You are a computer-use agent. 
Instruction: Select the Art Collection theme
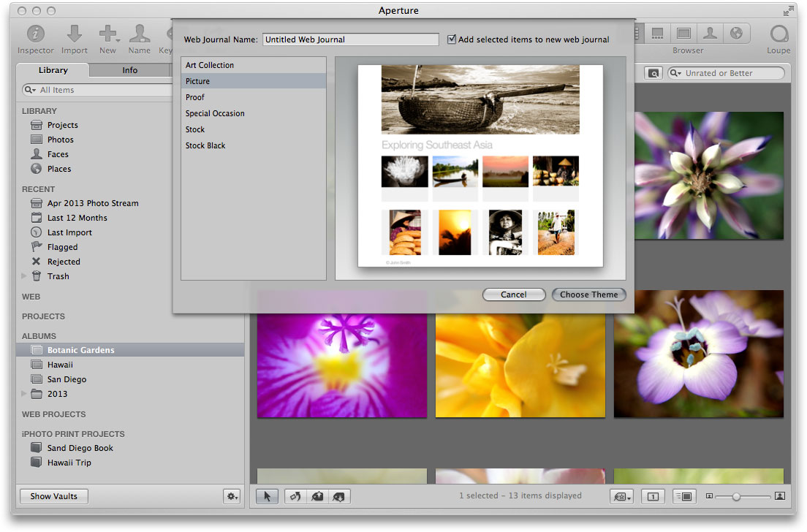click(x=210, y=65)
